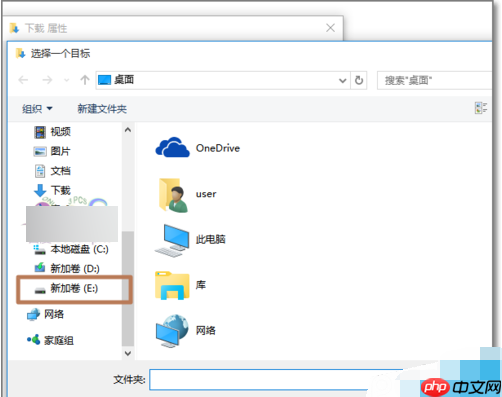
Task: Click the OneDrive label text
Action: [x=218, y=148]
